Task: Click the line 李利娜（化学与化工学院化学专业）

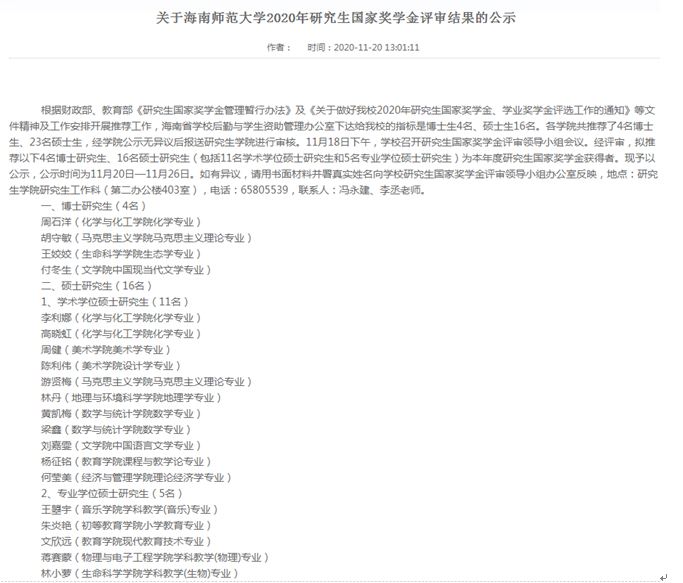Action: (x=121, y=318)
